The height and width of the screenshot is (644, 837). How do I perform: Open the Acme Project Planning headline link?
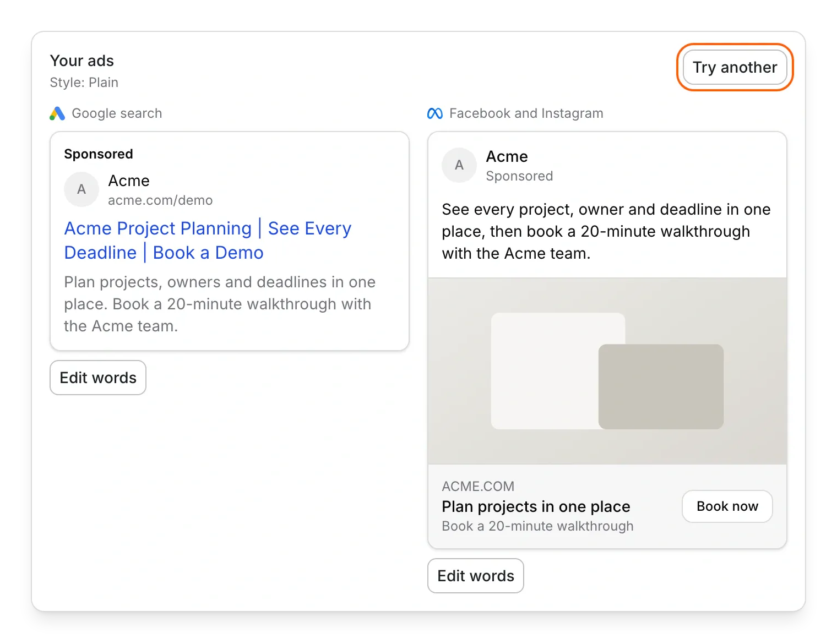tap(208, 241)
